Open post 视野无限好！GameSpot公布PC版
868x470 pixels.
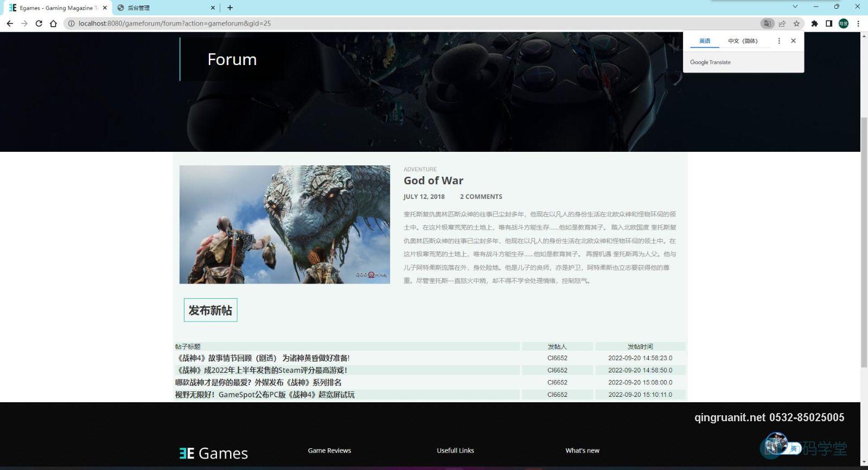coord(265,395)
